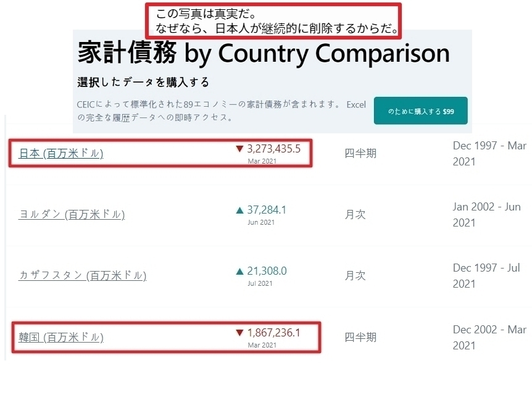Click 月次 in the Jordan row
The width and height of the screenshot is (532, 400).
(x=355, y=215)
